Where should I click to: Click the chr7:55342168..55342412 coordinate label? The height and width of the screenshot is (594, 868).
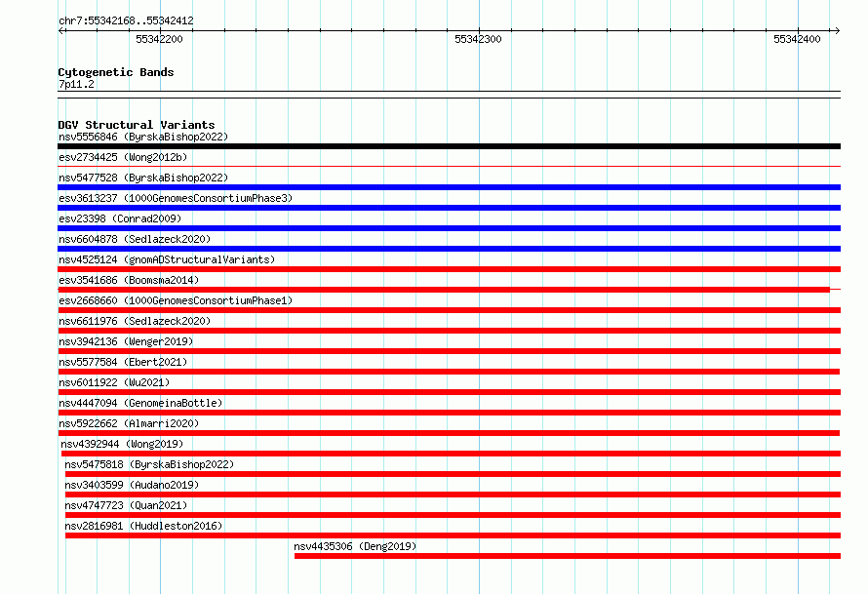[x=126, y=20]
